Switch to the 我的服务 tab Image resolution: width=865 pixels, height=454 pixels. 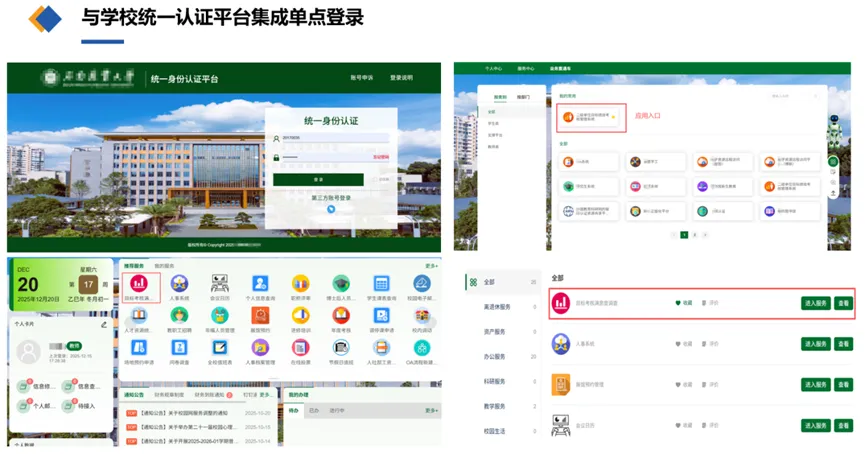point(164,266)
